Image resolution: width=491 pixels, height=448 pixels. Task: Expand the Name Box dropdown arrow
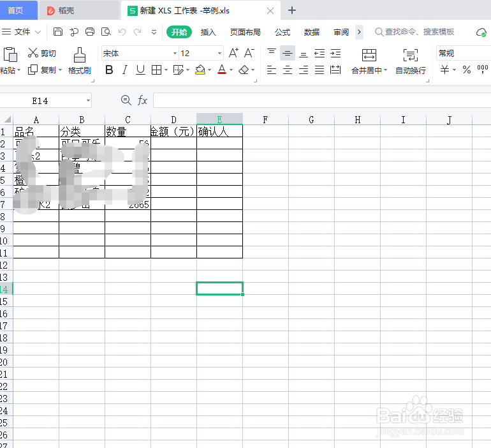(88, 101)
